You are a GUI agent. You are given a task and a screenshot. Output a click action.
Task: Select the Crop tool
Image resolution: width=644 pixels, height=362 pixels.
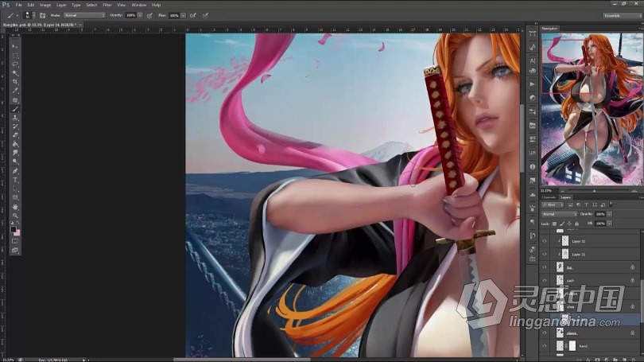click(x=15, y=82)
